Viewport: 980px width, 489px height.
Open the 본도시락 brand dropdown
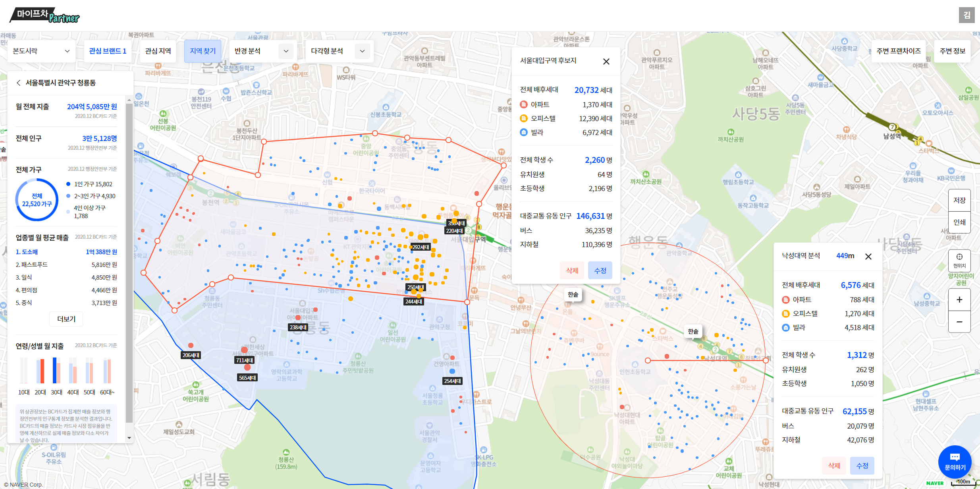click(x=41, y=51)
